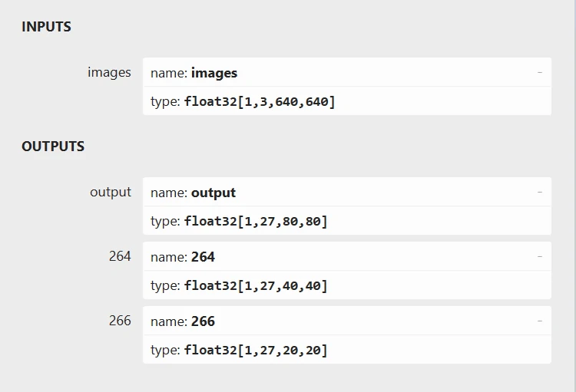Collapse the 266 output entry using its dash
This screenshot has width=576, height=392.
point(539,321)
